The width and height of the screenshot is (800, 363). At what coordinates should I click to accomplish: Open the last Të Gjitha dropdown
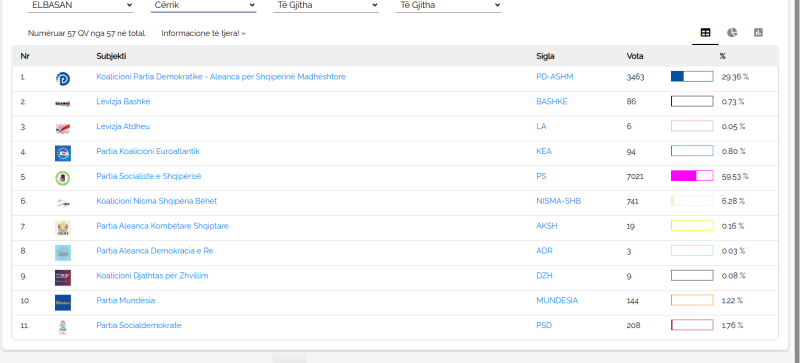pyautogui.click(x=448, y=5)
